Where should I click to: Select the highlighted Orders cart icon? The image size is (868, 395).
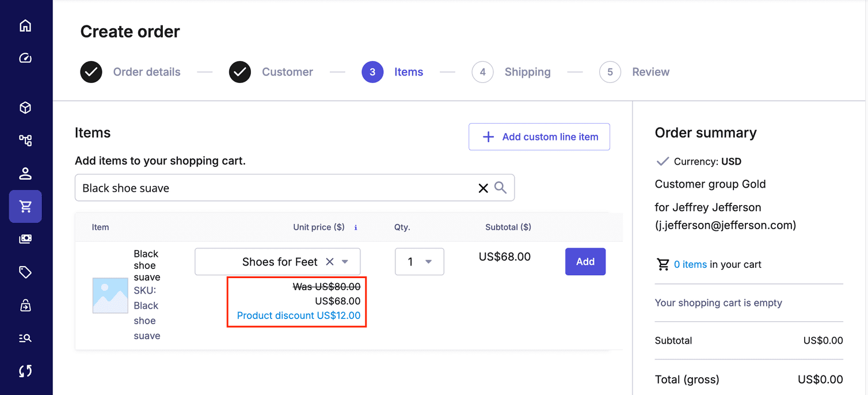point(25,206)
